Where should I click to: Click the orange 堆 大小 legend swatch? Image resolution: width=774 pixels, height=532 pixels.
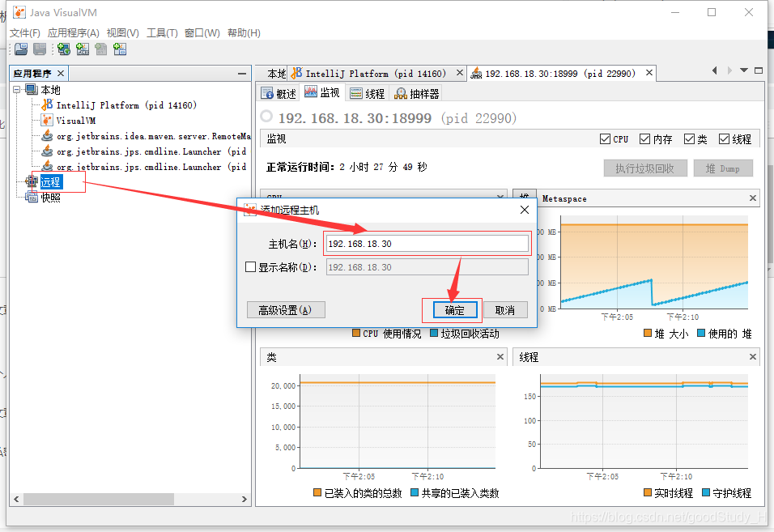(x=648, y=333)
